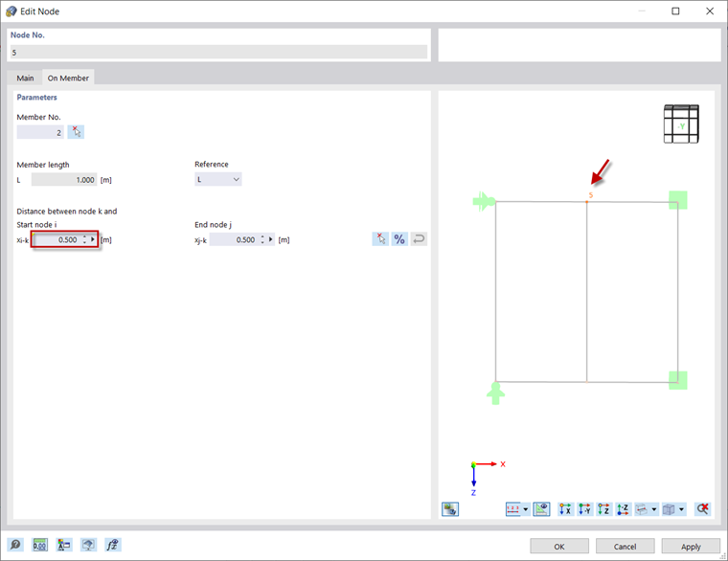Screen dimensions: 728x561
Task: Open display mode cube dropdown arrow
Action: 682,509
